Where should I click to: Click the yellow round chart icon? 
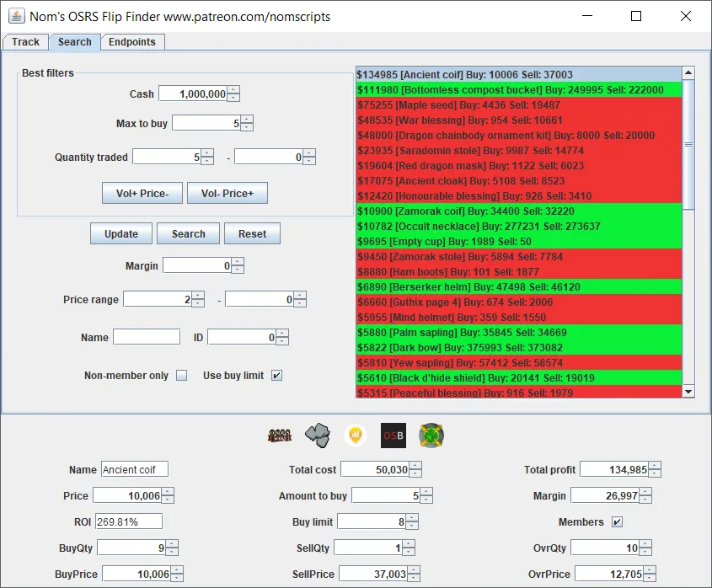(356, 436)
